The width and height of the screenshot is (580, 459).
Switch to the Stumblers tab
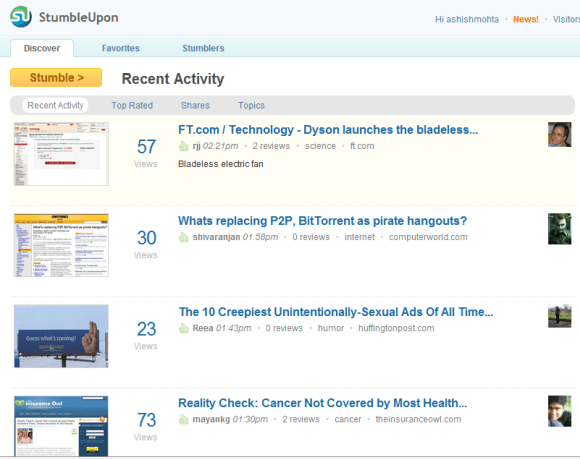203,48
